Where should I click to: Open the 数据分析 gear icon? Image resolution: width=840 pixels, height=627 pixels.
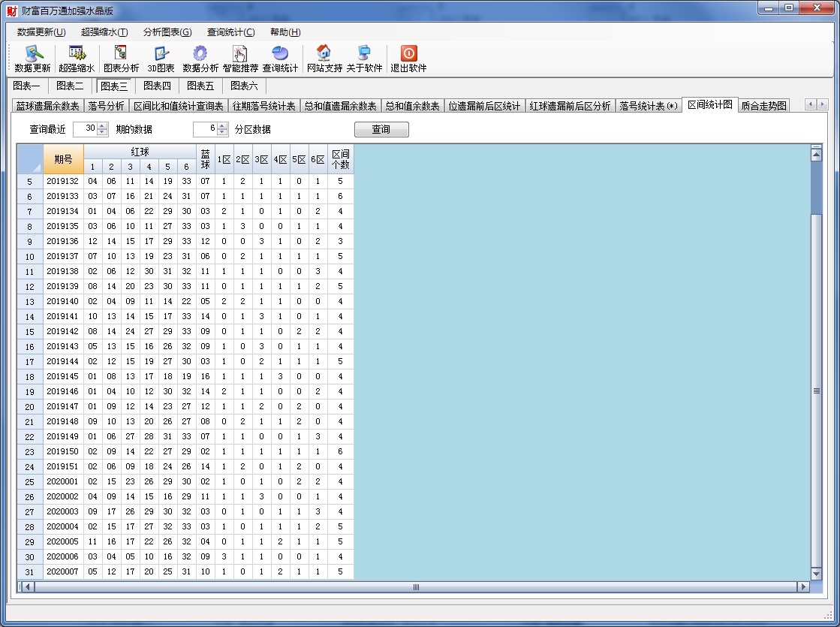coord(200,59)
